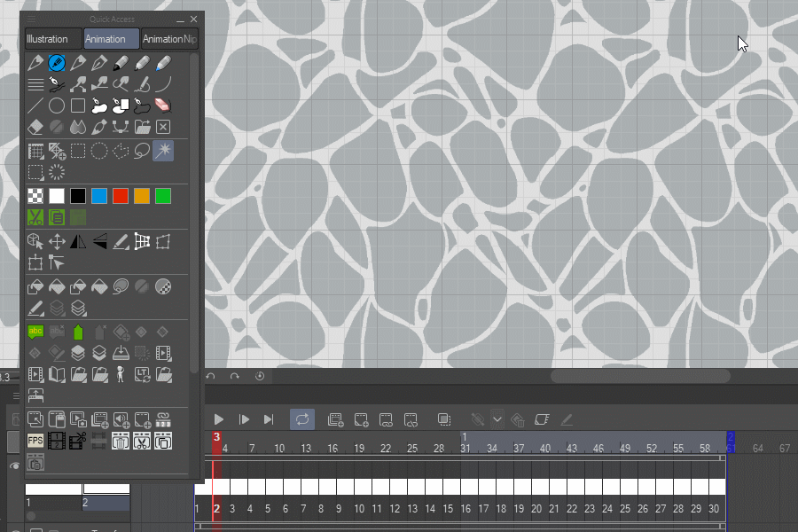798x532 pixels.
Task: Pick the Lasso selection tool
Action: coord(142,151)
